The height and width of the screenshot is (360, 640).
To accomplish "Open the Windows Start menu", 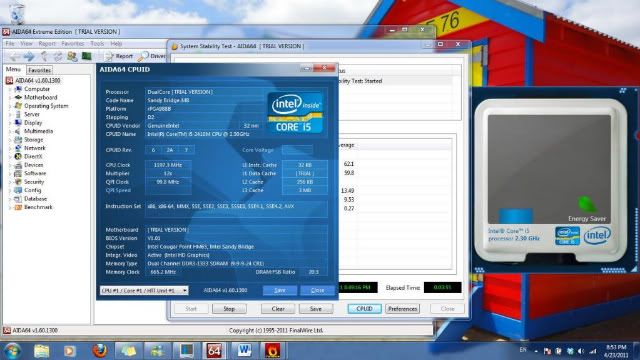I will (x=12, y=351).
